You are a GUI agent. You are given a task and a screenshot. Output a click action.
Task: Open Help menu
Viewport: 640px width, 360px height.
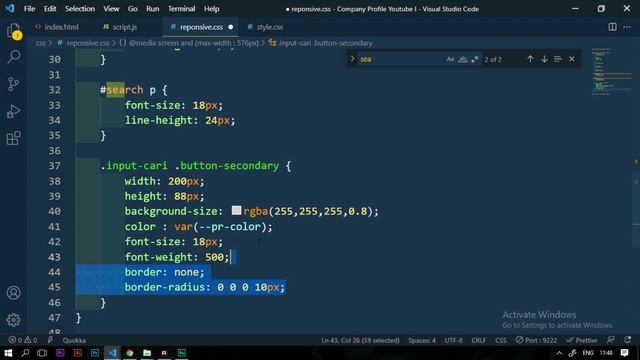coord(211,9)
